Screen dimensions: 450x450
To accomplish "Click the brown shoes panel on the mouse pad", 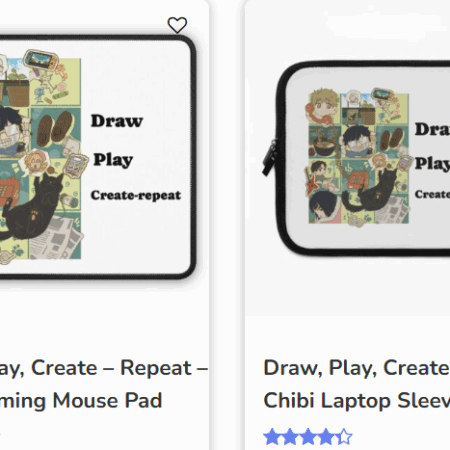I will pyautogui.click(x=55, y=129).
